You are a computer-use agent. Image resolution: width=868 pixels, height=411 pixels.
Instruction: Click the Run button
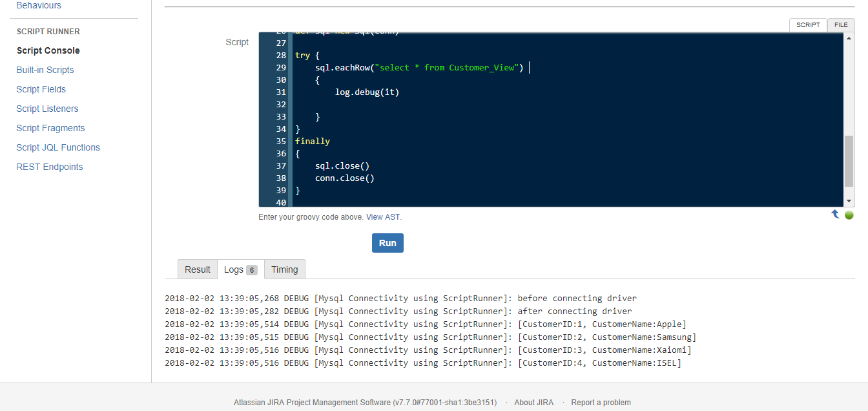tap(387, 243)
